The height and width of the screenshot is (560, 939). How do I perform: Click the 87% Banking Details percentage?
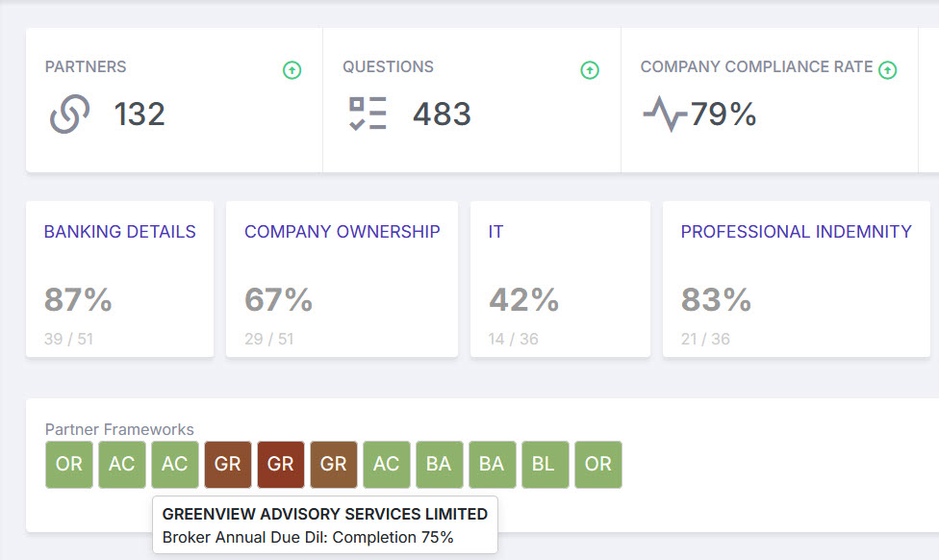[78, 300]
